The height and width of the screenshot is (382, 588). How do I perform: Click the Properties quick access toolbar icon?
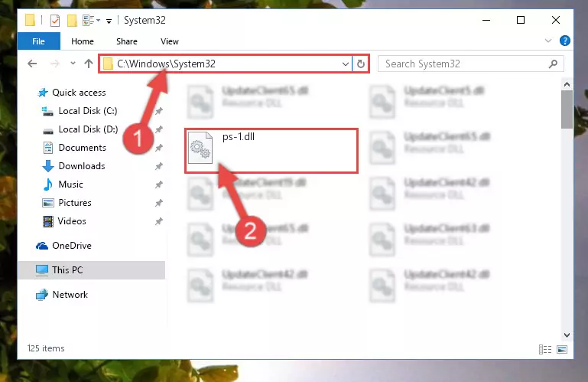click(x=55, y=20)
